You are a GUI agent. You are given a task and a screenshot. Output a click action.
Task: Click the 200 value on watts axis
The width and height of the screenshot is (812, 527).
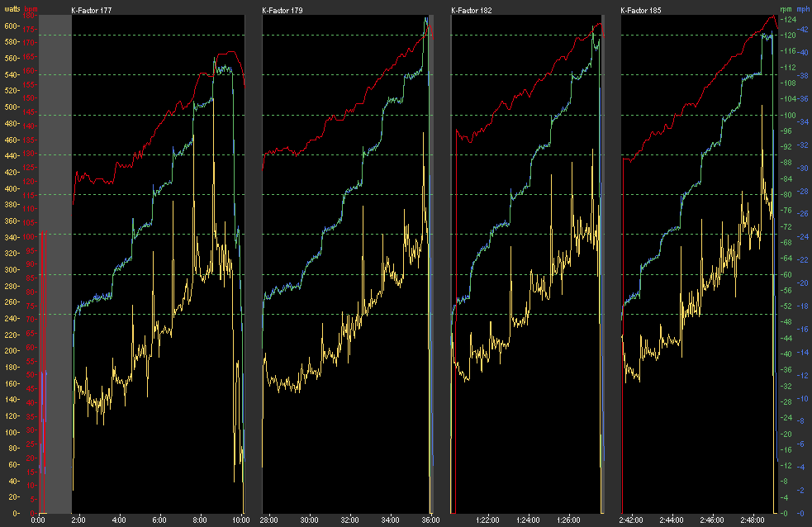11,351
